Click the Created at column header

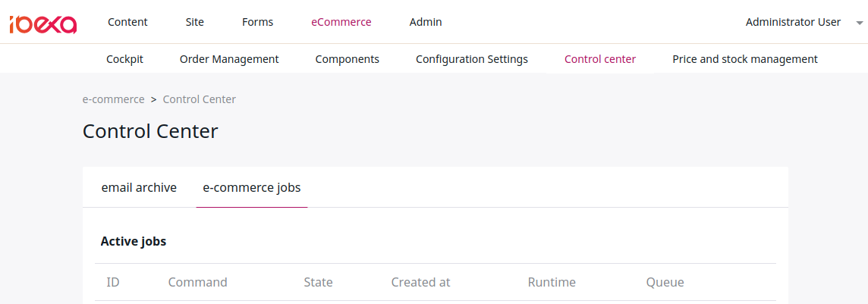point(420,283)
